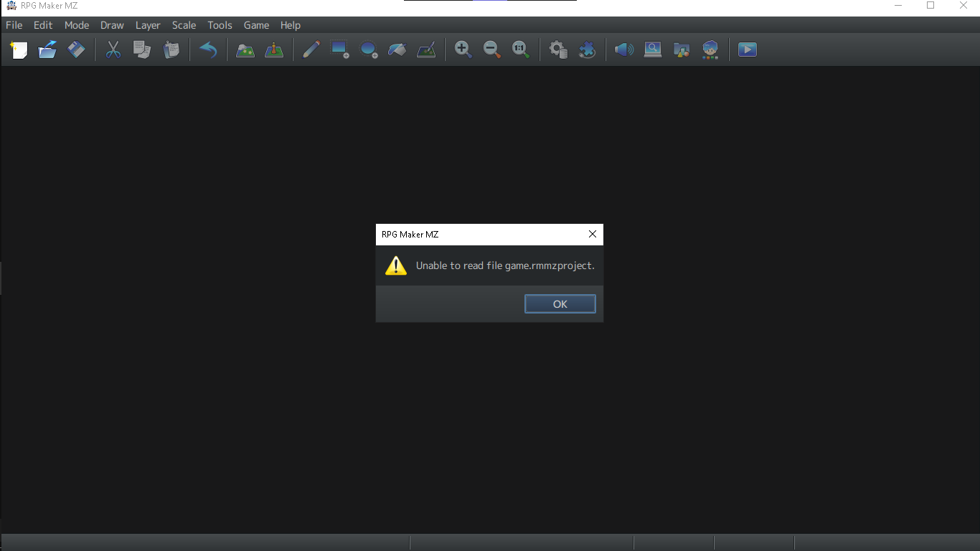The width and height of the screenshot is (980, 551).
Task: Select the Map mode icon
Action: click(x=245, y=50)
